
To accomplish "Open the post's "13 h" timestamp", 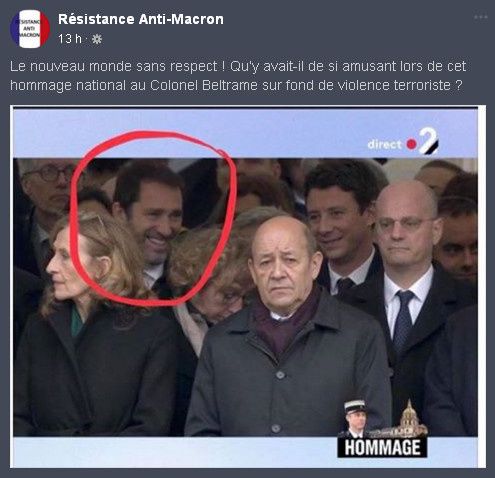I will click(x=69, y=39).
